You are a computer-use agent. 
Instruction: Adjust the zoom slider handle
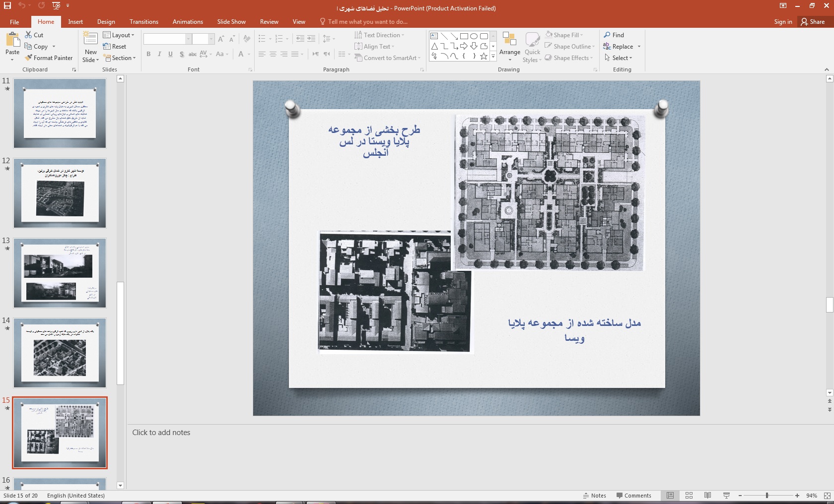[767, 496]
